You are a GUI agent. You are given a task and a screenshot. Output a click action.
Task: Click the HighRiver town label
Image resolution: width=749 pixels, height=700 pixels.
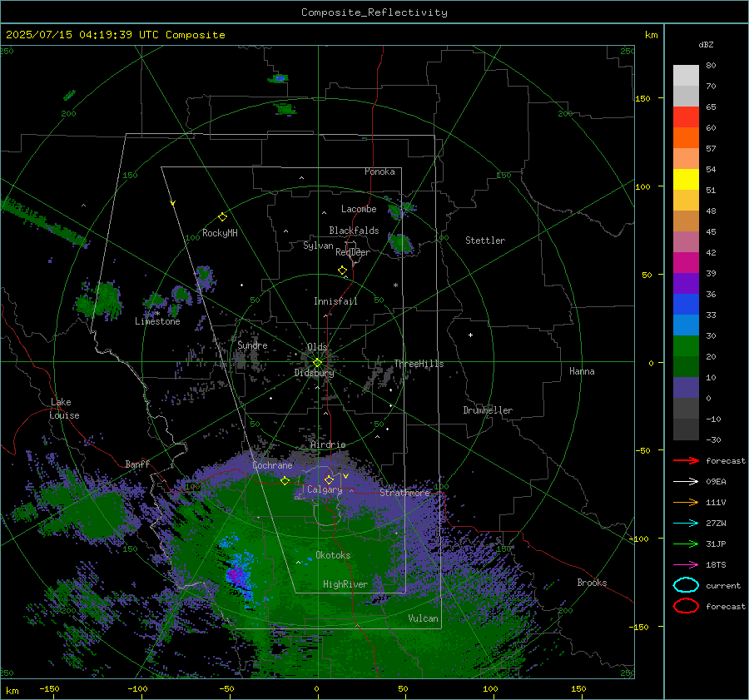pyautogui.click(x=345, y=584)
